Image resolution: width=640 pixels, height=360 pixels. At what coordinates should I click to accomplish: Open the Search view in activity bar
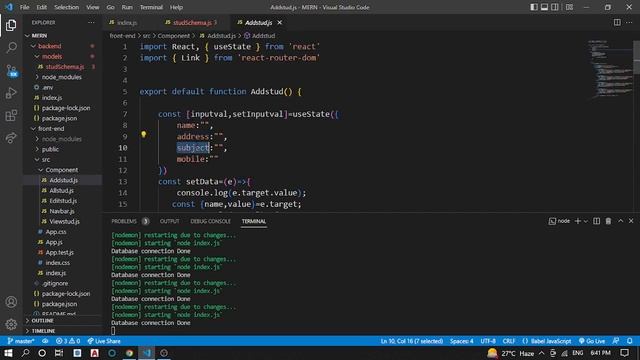11,48
